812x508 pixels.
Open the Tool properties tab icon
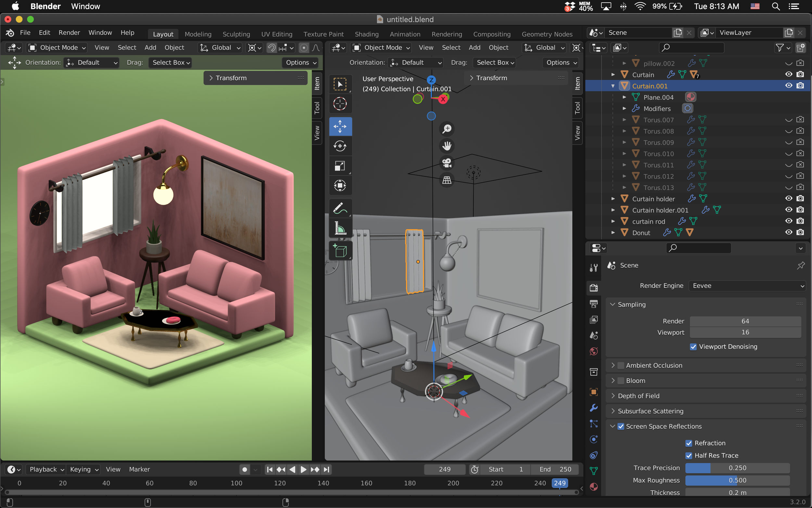593,267
